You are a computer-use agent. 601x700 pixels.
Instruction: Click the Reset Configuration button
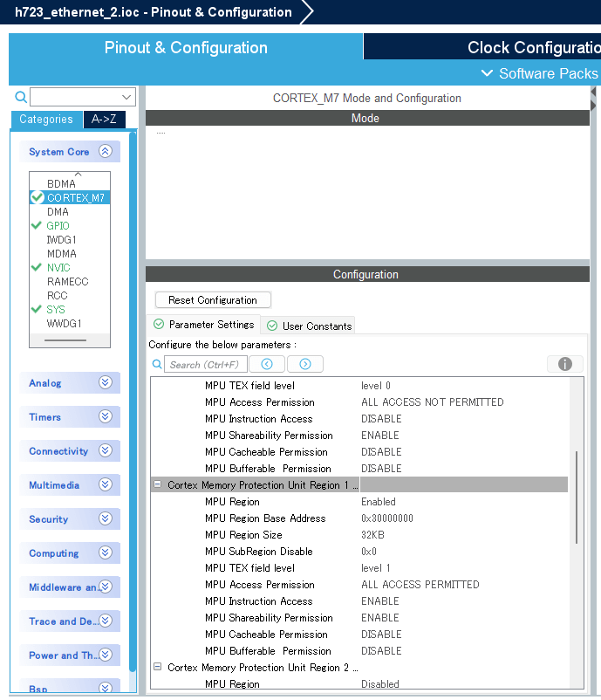click(213, 300)
